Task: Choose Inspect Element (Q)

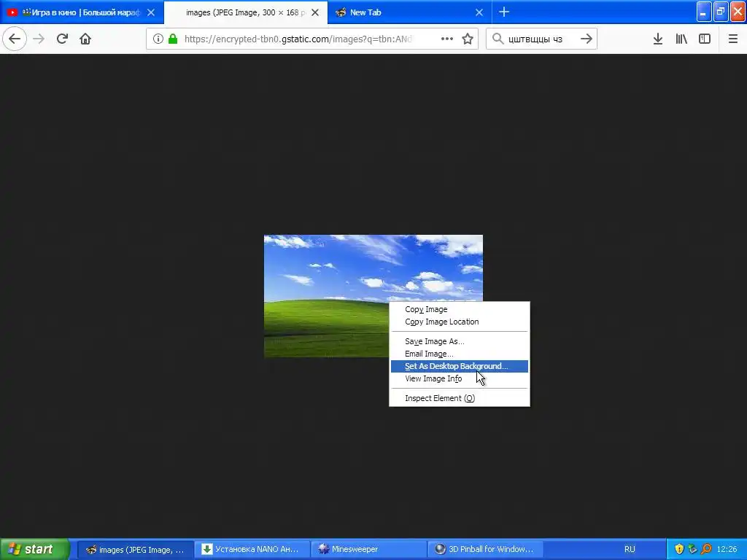Action: 460,398
